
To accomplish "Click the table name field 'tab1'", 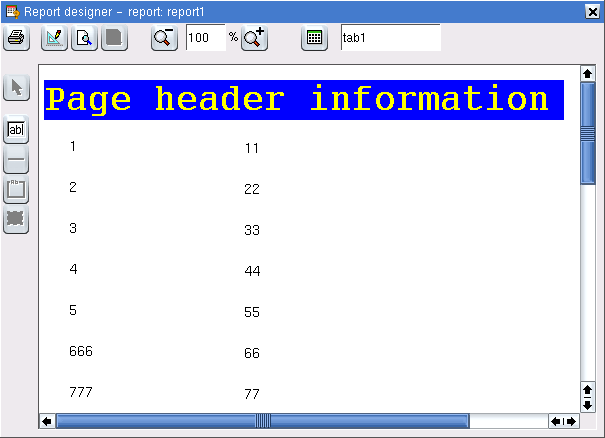I will click(x=389, y=38).
